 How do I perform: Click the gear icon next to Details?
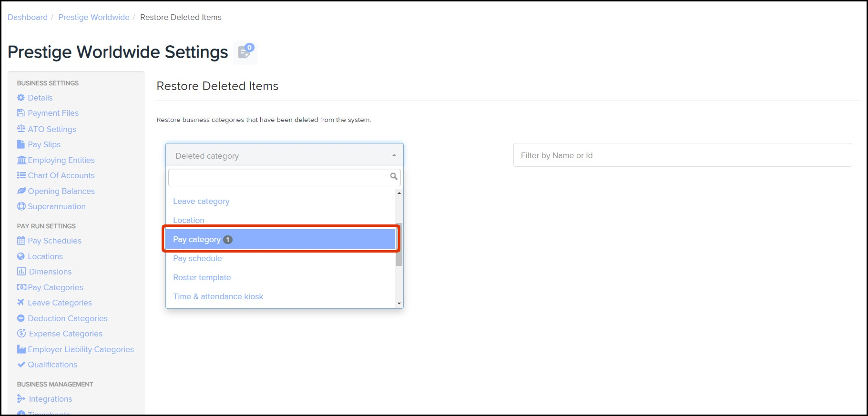click(21, 98)
